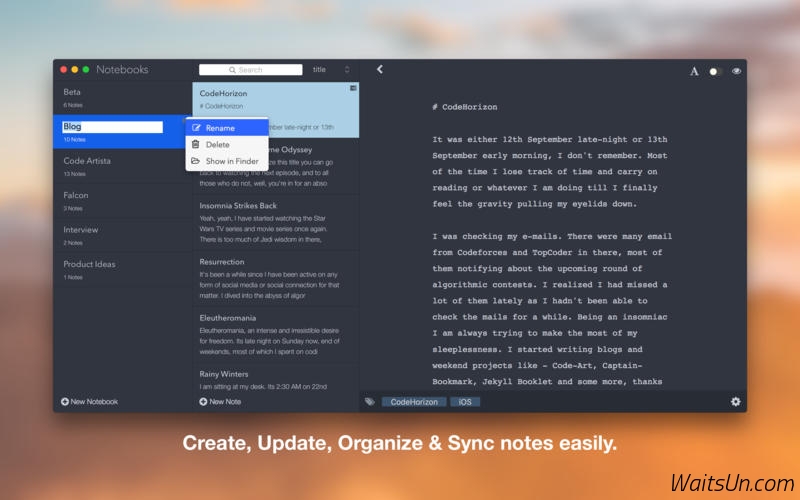The height and width of the screenshot is (500, 800).
Task: Open the Resurrection note
Action: [276, 278]
